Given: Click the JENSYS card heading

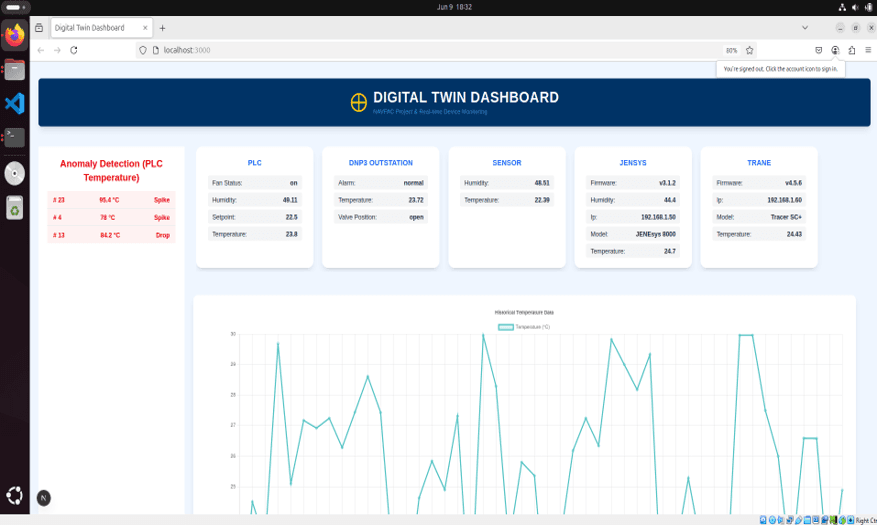Looking at the screenshot, I should tap(633, 163).
